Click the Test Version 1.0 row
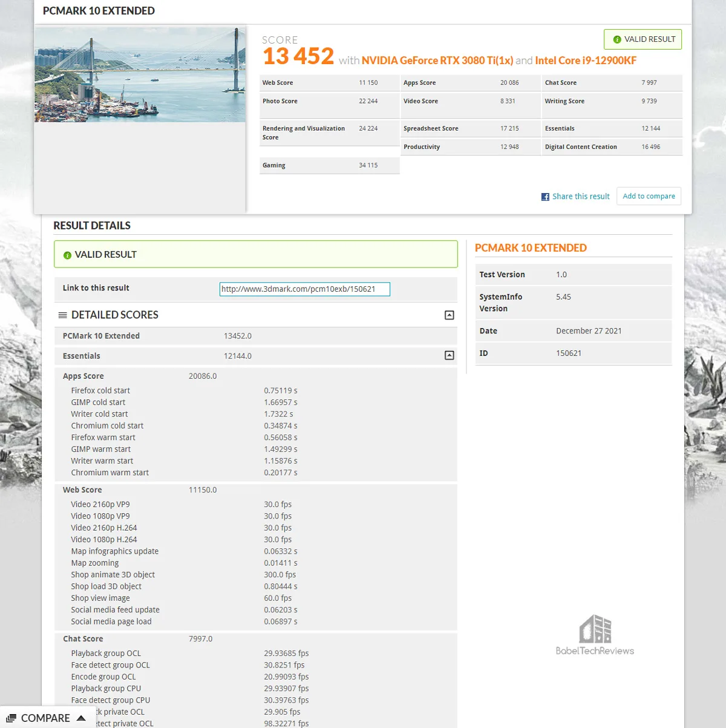This screenshot has width=726, height=728. click(574, 275)
